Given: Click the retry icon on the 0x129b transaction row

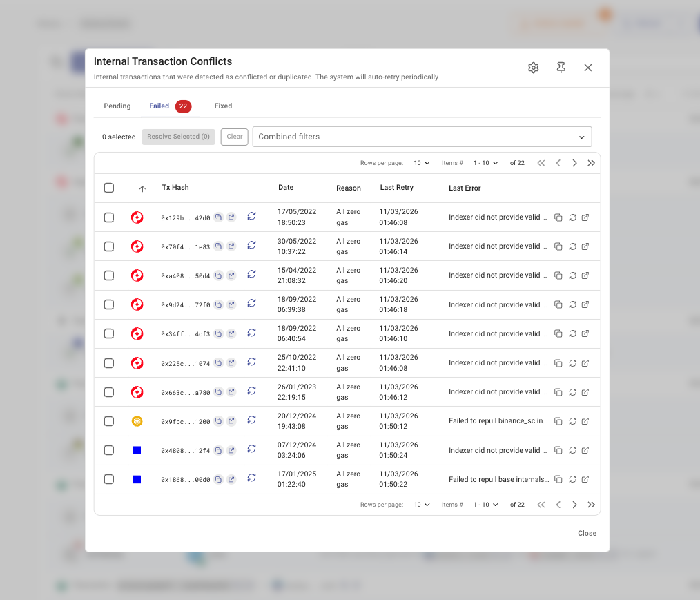Looking at the screenshot, I should 251,215.
